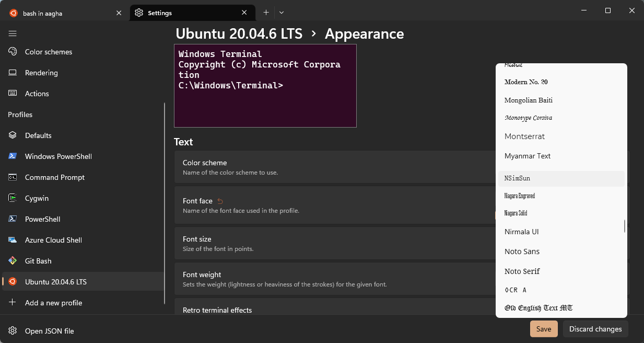
Task: Choose Montserrat font
Action: pyautogui.click(x=561, y=136)
